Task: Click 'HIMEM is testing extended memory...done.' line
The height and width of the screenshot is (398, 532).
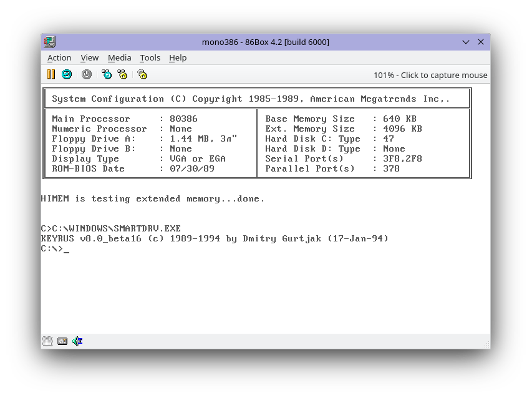Action: tap(152, 199)
